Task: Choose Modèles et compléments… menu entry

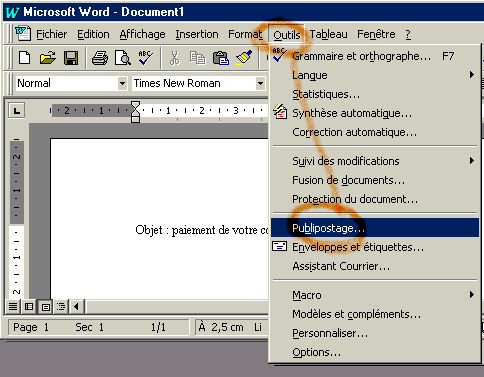Action: click(x=374, y=314)
